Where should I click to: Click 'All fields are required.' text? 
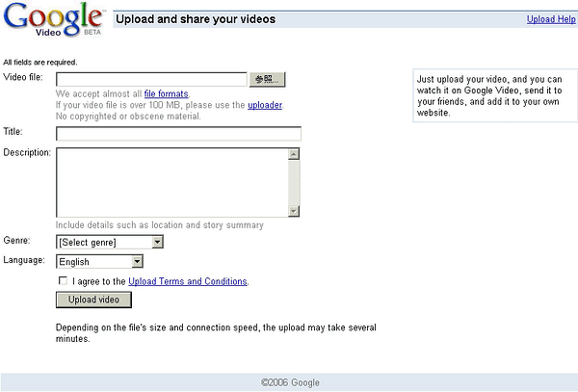click(x=40, y=63)
